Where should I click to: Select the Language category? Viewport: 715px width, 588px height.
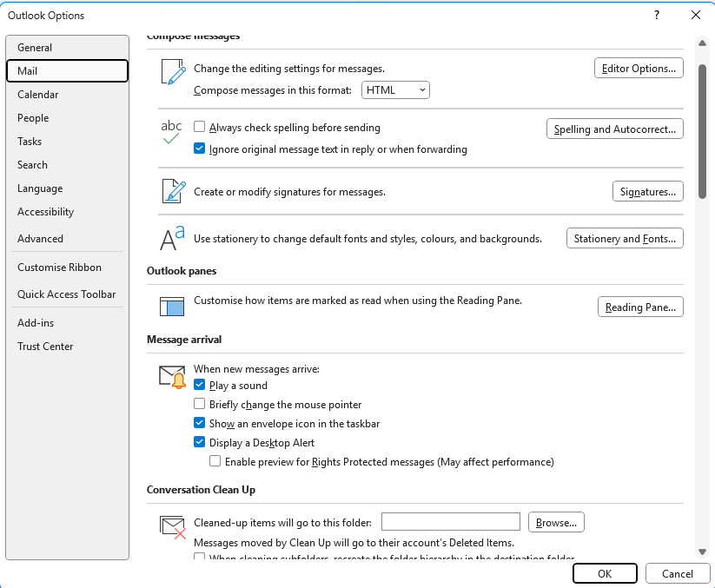click(68, 188)
